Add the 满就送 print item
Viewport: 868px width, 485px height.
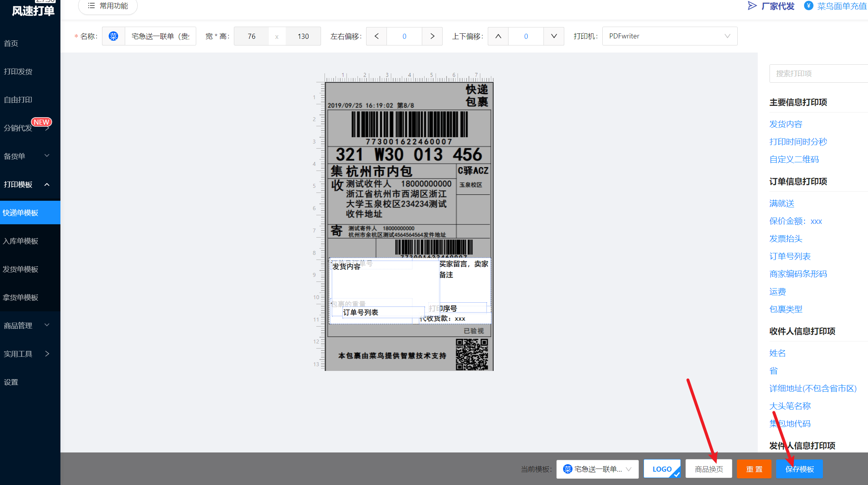pyautogui.click(x=782, y=203)
